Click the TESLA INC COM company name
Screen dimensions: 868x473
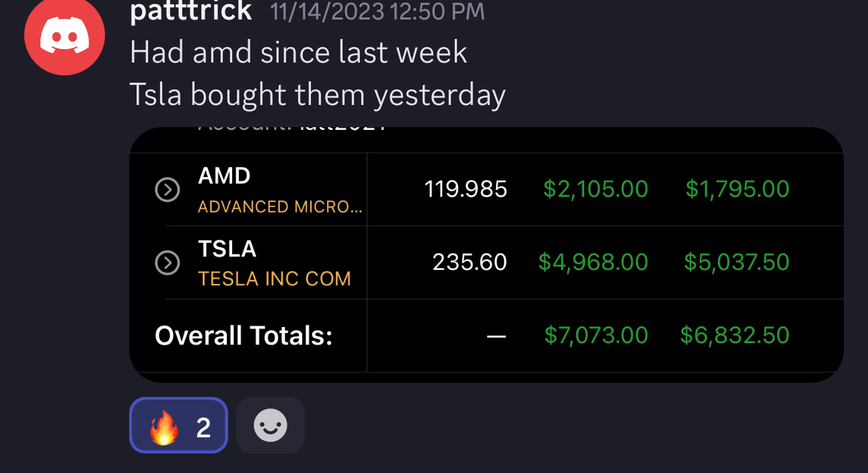[275, 279]
